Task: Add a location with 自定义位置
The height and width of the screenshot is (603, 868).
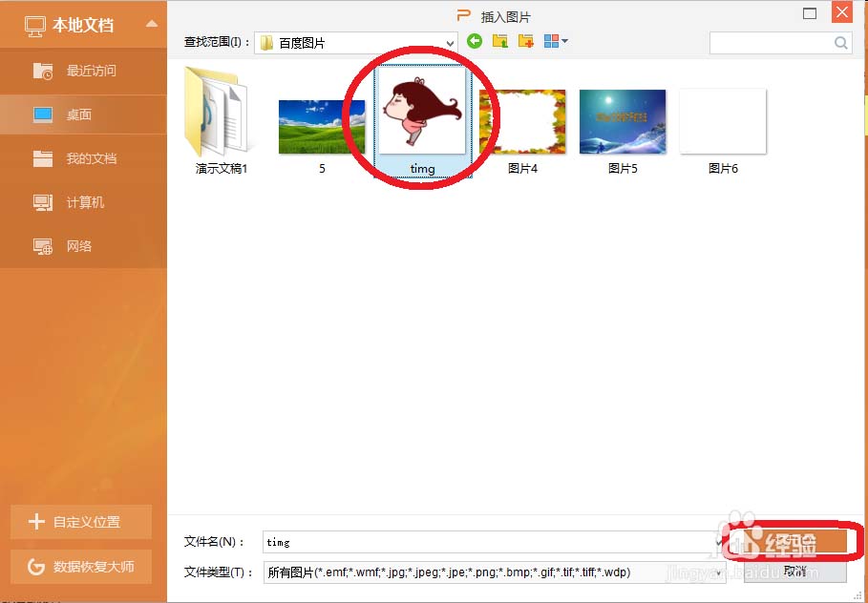Action: click(81, 522)
